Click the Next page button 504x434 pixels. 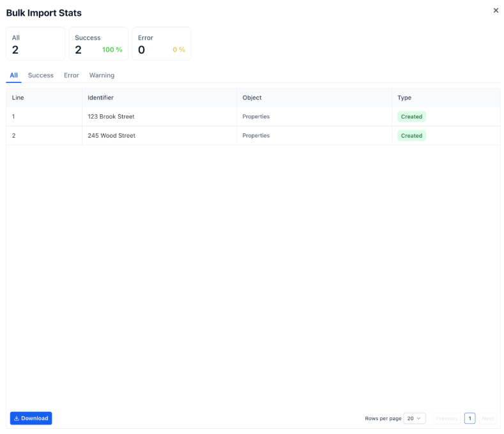point(487,418)
